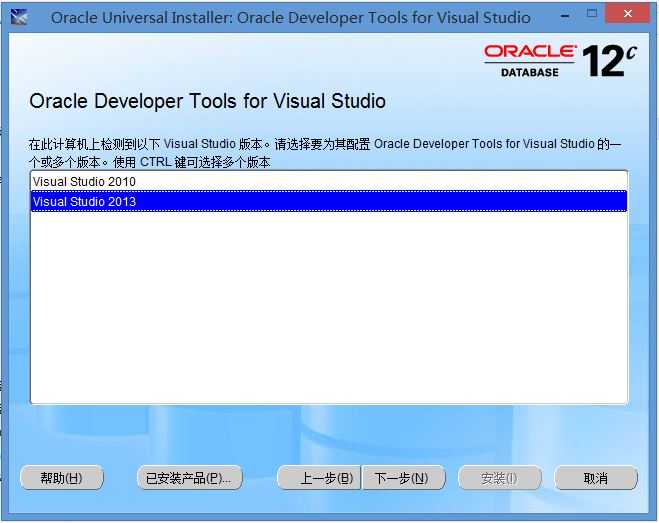View installed products via 已安装产品(P)...
Image resolution: width=659 pixels, height=523 pixels.
click(x=190, y=478)
